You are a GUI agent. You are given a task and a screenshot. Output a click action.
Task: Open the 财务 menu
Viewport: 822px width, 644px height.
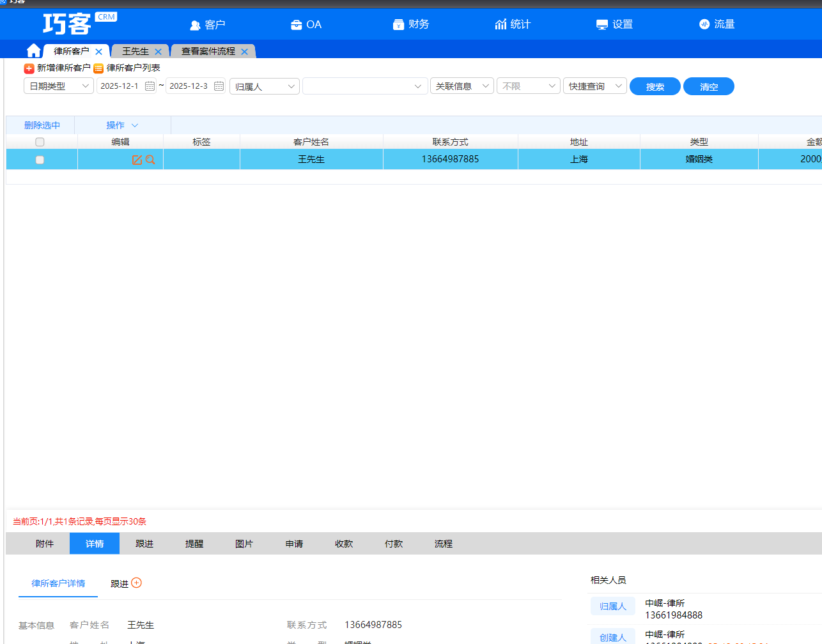pyautogui.click(x=411, y=24)
